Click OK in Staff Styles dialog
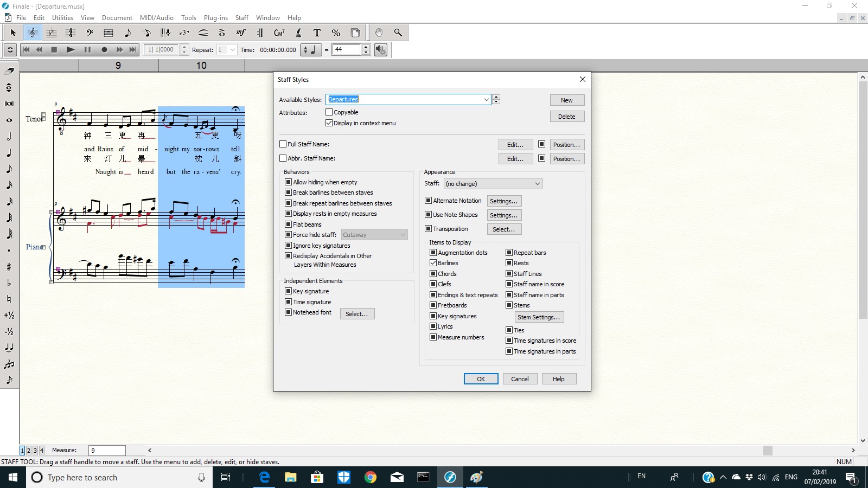Screen dimensions: 868x488 [x=481, y=379]
